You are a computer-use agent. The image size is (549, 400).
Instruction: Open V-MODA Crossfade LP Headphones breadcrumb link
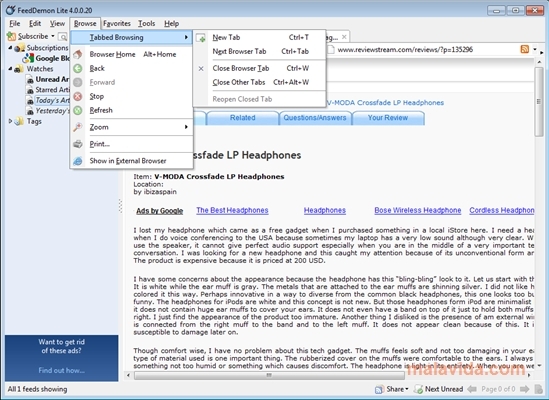(385, 103)
